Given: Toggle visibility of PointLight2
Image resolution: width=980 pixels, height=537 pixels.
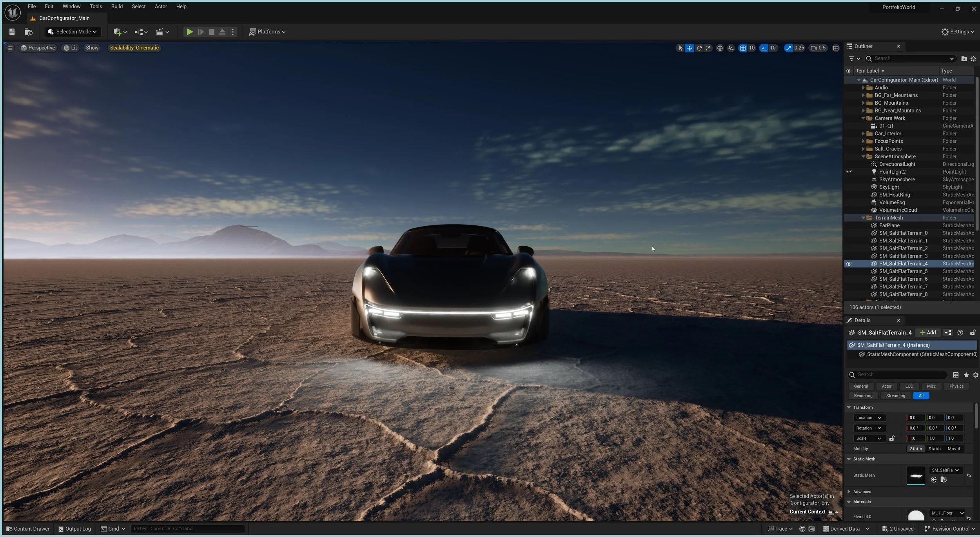Looking at the screenshot, I should pos(849,172).
